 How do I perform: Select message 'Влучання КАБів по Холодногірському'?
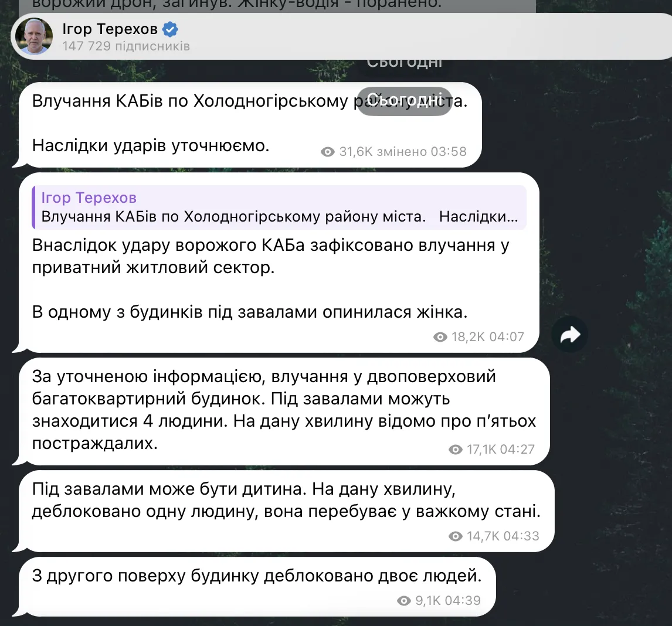(250, 125)
